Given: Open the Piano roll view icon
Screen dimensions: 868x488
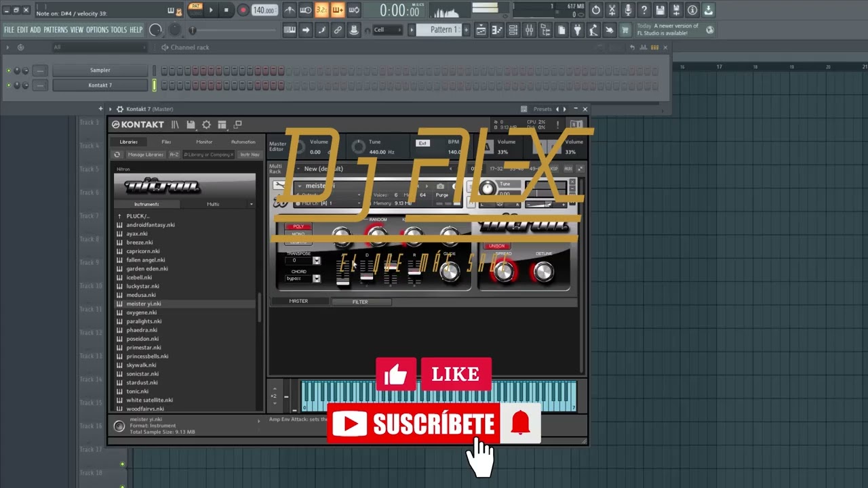Looking at the screenshot, I should 497,30.
